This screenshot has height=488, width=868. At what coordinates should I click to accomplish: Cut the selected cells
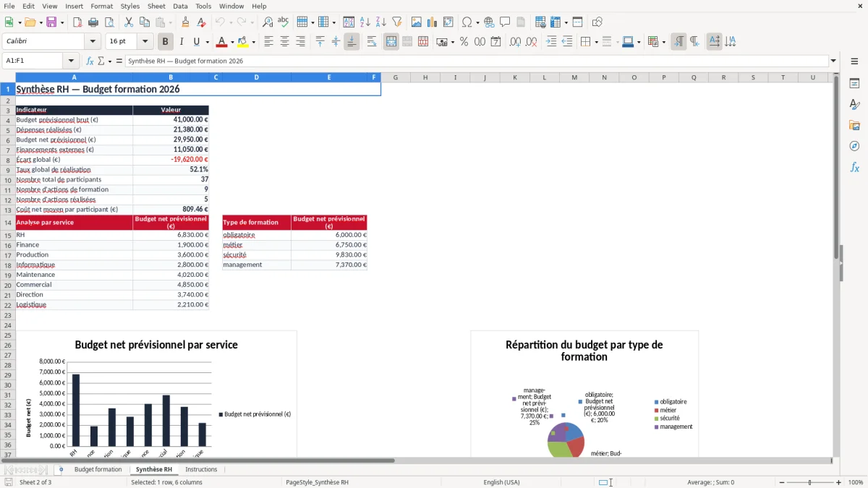[x=128, y=22]
